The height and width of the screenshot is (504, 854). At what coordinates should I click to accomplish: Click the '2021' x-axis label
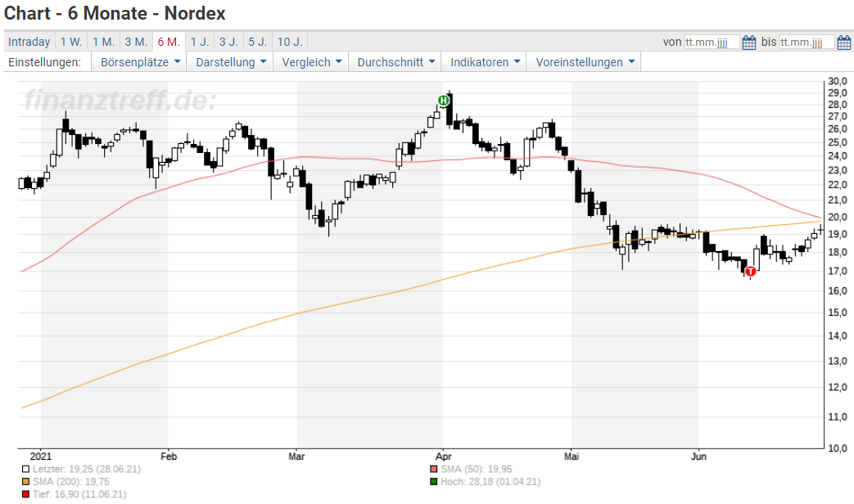(41, 457)
